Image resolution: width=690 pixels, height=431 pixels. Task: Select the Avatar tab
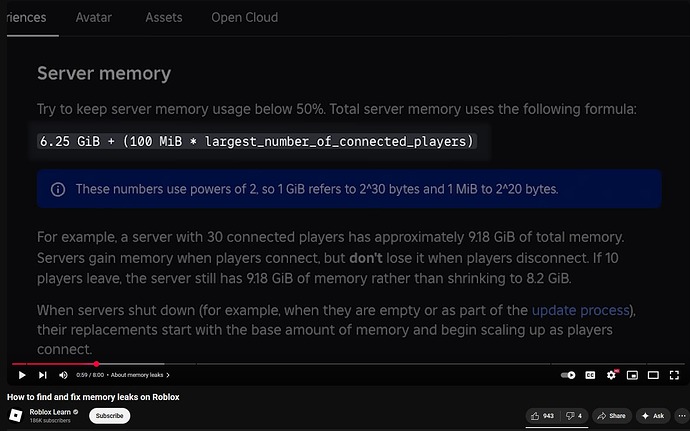click(93, 18)
